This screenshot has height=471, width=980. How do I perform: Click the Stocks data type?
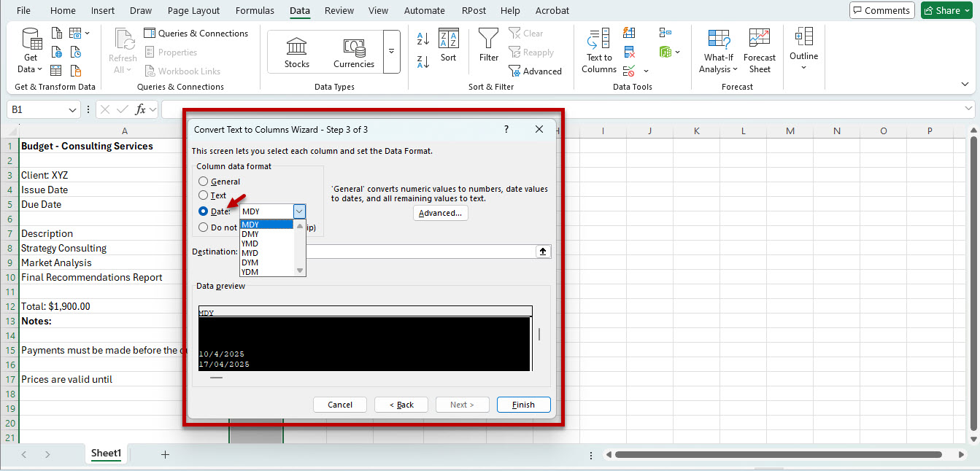coord(297,52)
